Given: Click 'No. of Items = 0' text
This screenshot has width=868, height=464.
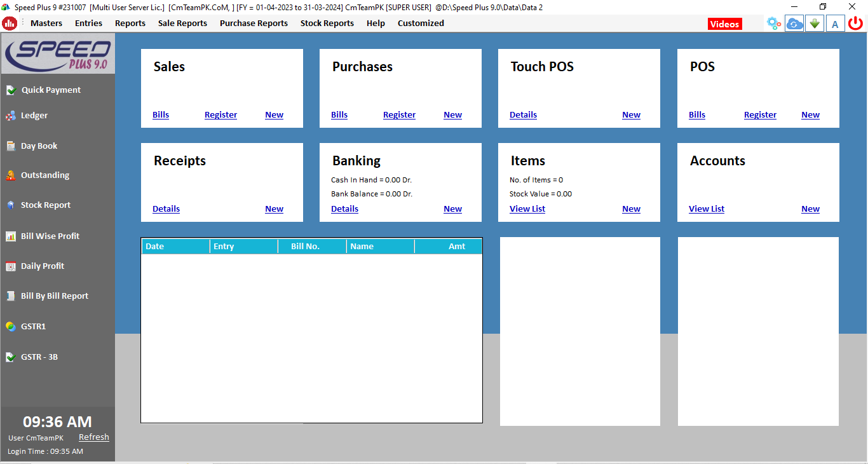Looking at the screenshot, I should 536,181.
